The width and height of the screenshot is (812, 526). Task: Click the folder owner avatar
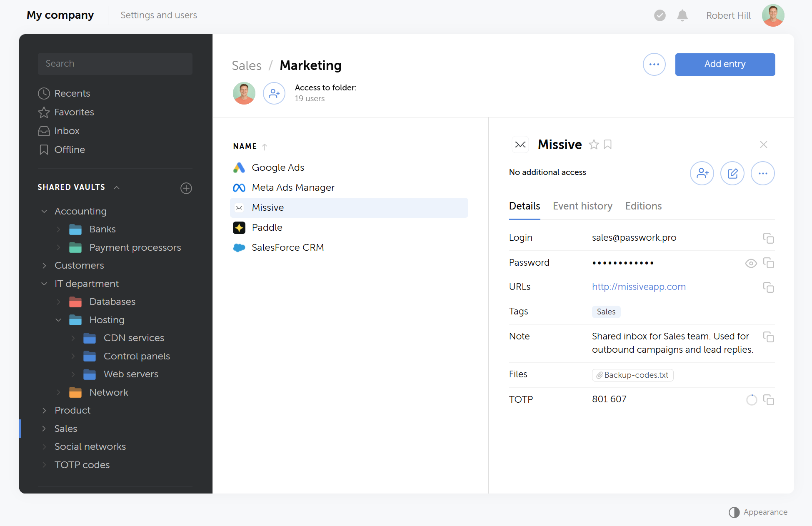(244, 93)
